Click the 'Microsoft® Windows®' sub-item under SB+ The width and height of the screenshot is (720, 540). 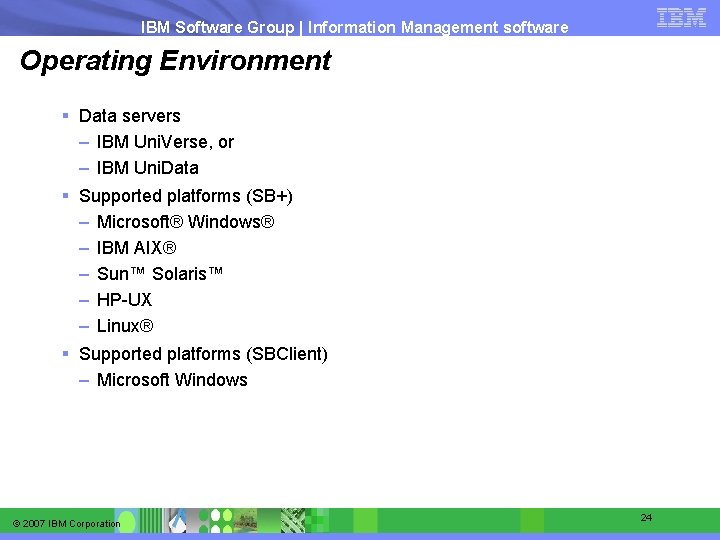coord(186,222)
